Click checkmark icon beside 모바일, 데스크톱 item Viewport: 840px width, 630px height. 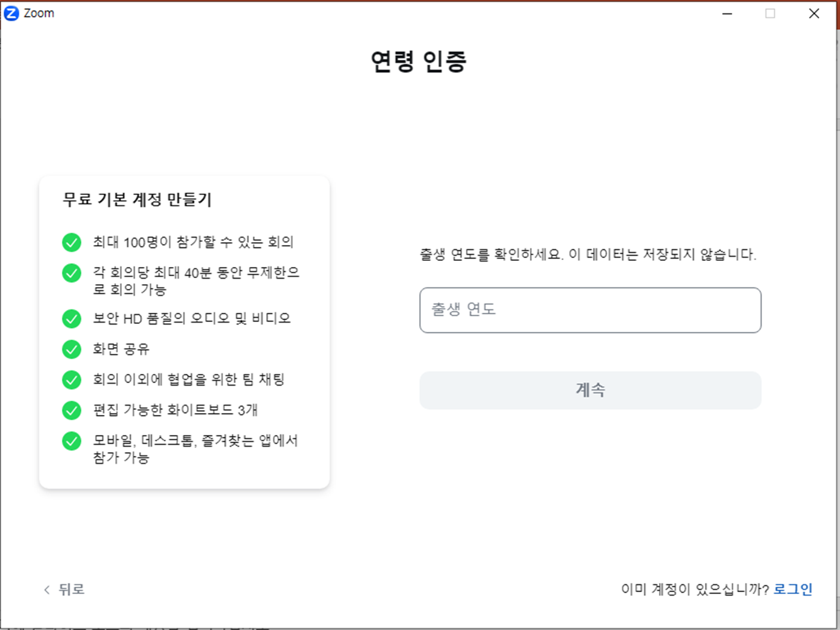coord(72,441)
